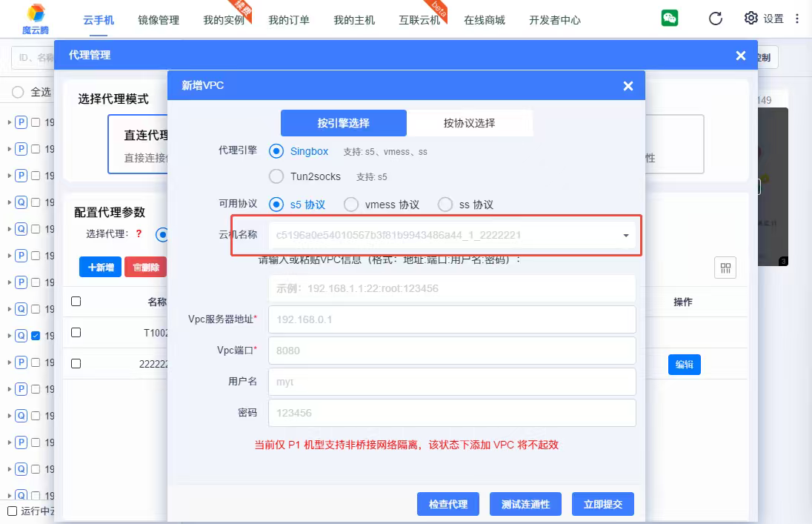
Task: Open the 镜像管理 menu tab
Action: pos(159,20)
